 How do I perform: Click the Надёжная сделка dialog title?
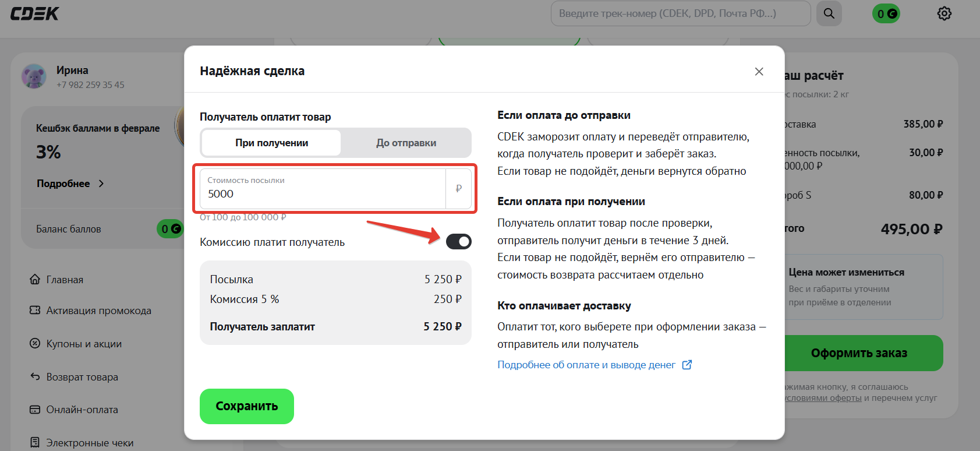252,71
